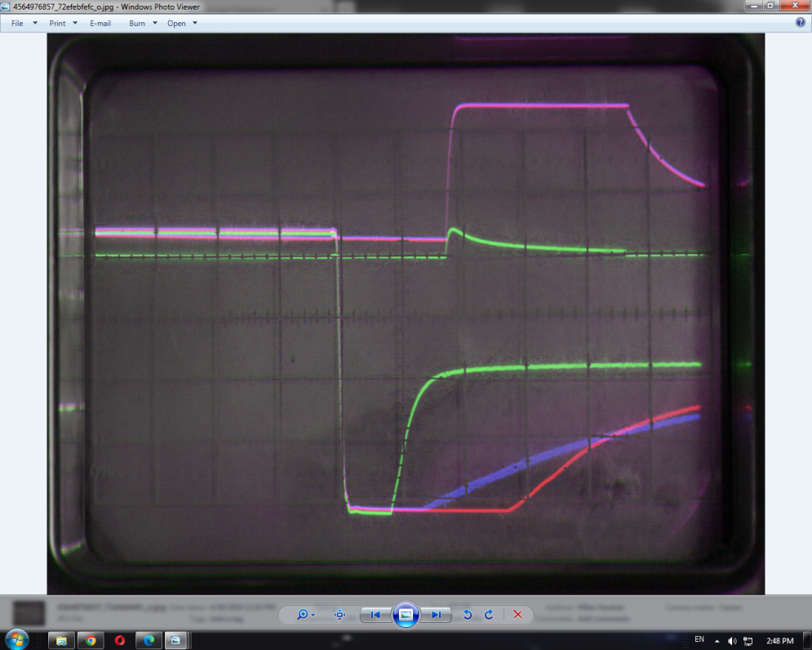
Task: Delete the photo with red X
Action: click(x=517, y=615)
